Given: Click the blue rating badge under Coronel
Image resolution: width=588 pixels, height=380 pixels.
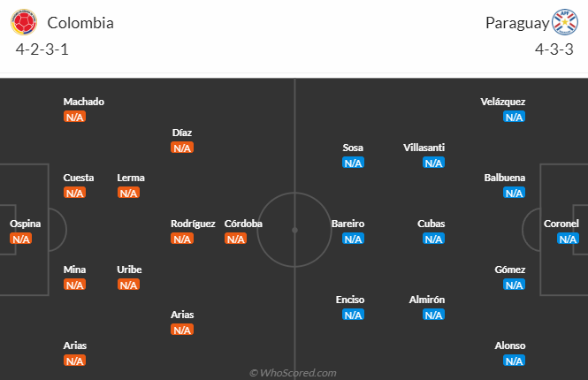Looking at the screenshot, I should point(568,239).
